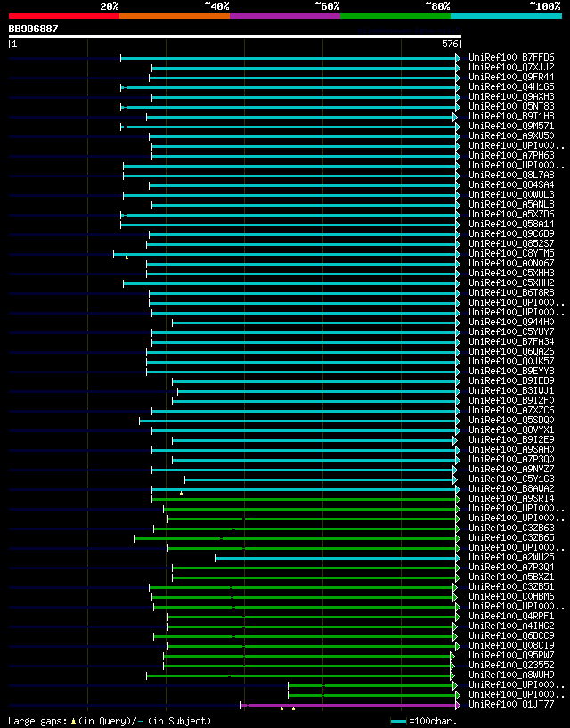Click the cyan alignment bar of UniRef100_Q944H0

(x=313, y=323)
